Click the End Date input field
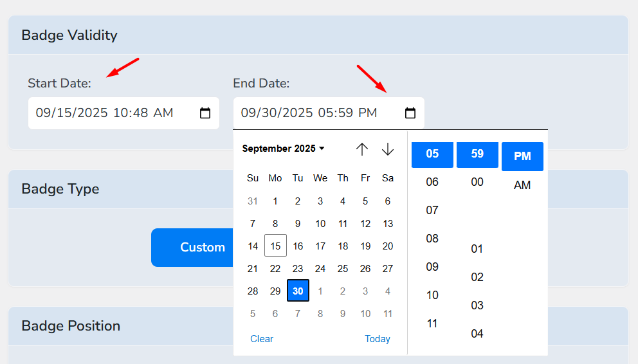 click(x=315, y=113)
